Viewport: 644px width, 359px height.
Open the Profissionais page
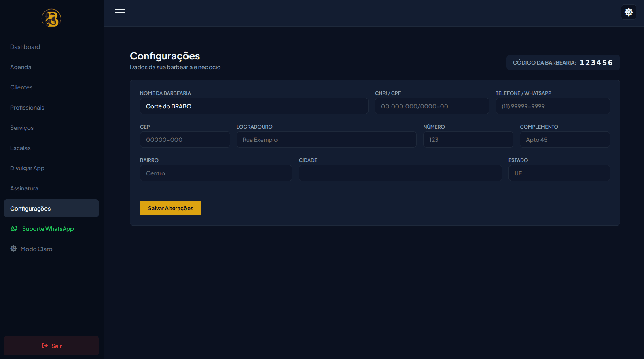tap(51, 108)
